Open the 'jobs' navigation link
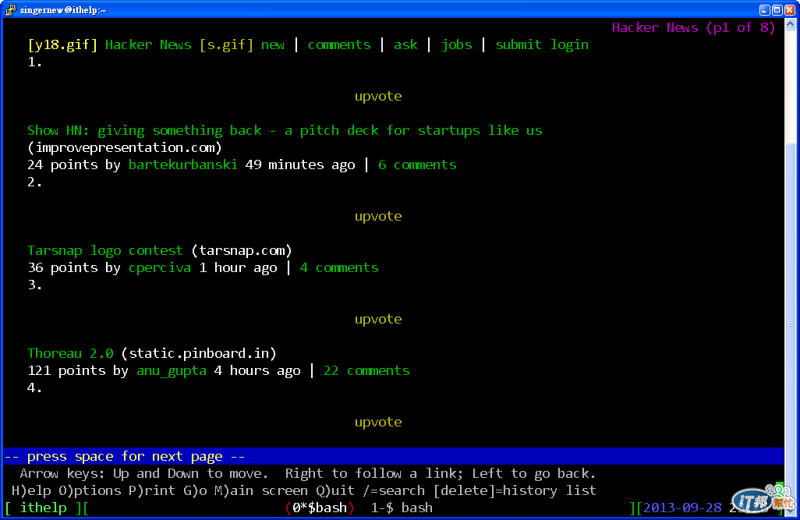 click(457, 45)
